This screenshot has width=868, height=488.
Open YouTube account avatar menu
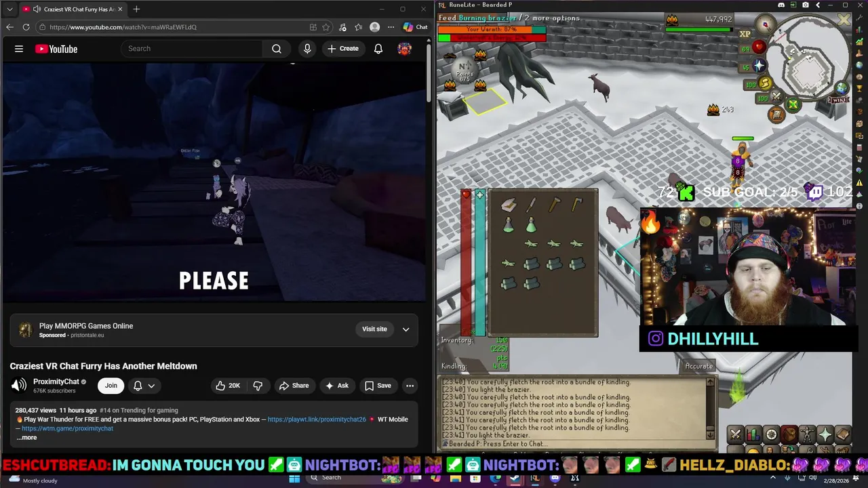[x=405, y=49]
